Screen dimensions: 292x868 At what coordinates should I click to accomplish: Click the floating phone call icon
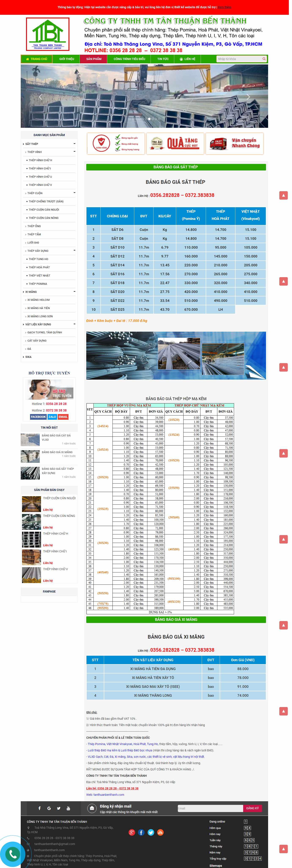(x=13, y=854)
